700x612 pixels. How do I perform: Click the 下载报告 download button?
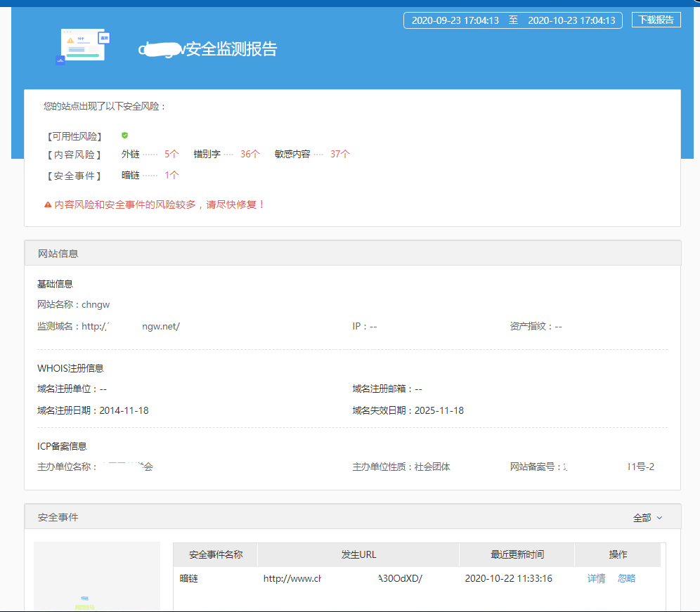click(x=656, y=20)
